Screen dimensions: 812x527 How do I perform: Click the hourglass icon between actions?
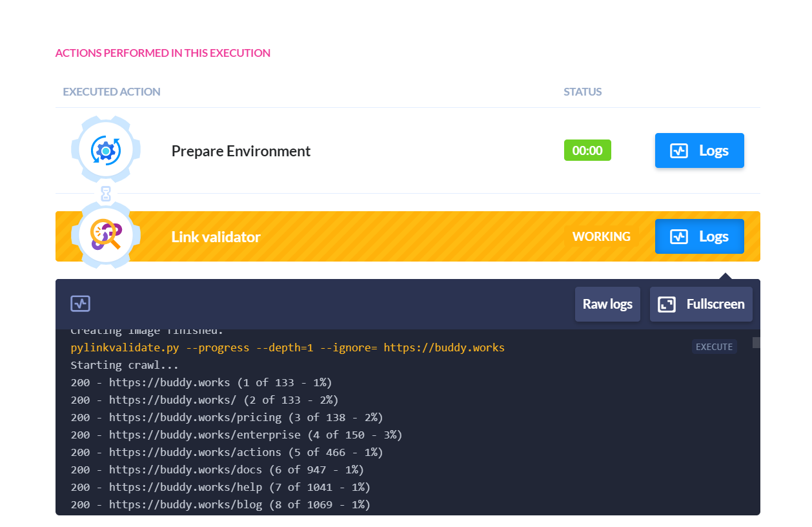coord(106,194)
